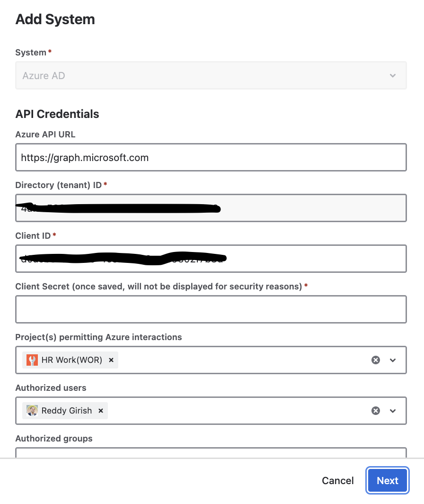Select the HR Work(WOR) project chip label
The width and height of the screenshot is (424, 504).
pos(71,360)
